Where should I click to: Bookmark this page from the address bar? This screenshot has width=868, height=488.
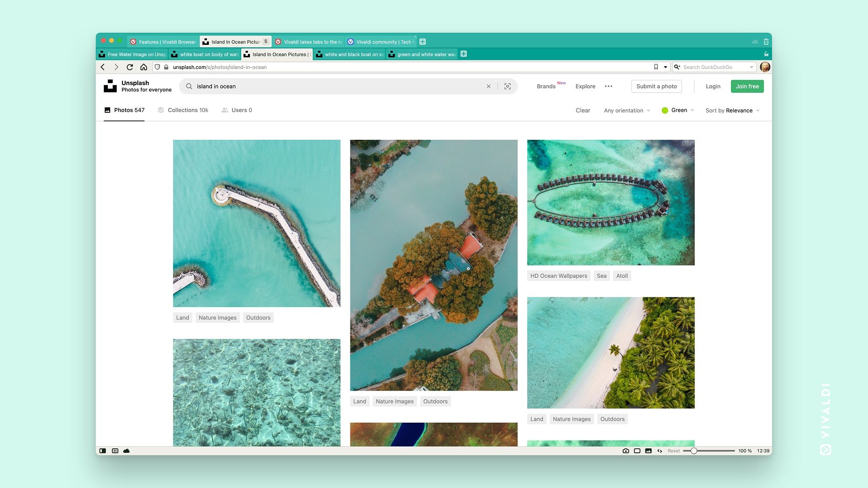(x=656, y=67)
